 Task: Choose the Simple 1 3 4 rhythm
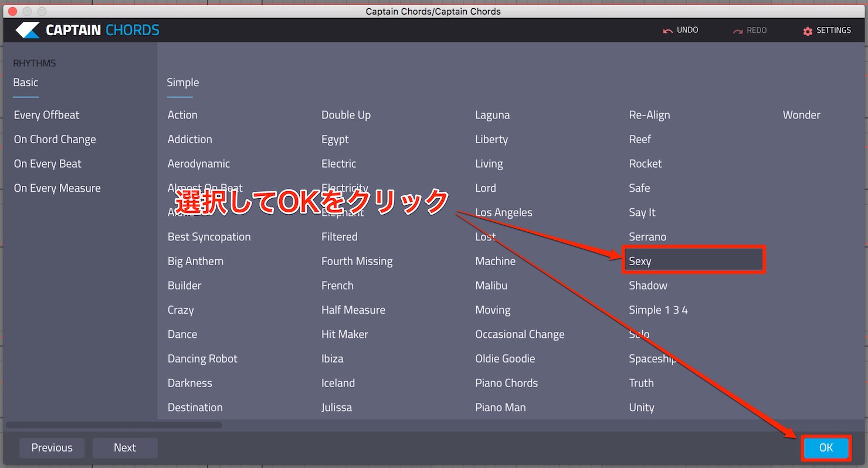click(659, 310)
